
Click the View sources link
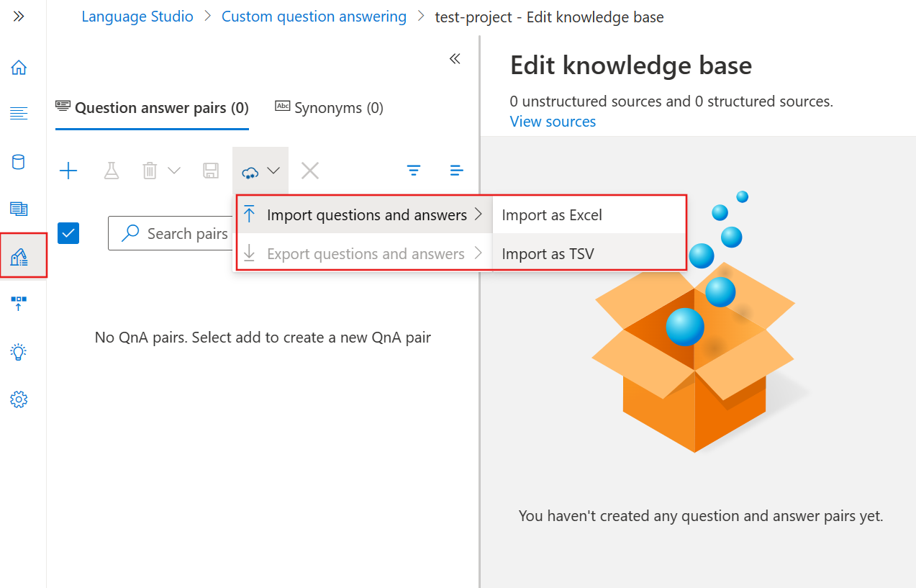[x=553, y=122]
